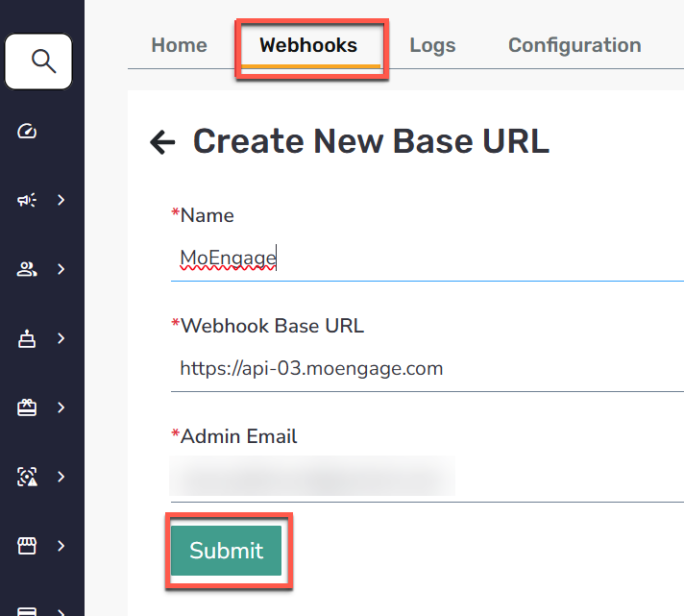Switch to the Logs tab
The image size is (684, 616).
432,45
